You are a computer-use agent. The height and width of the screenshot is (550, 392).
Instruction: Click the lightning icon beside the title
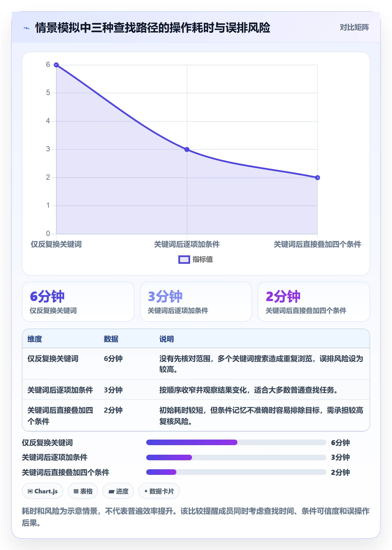[x=27, y=28]
